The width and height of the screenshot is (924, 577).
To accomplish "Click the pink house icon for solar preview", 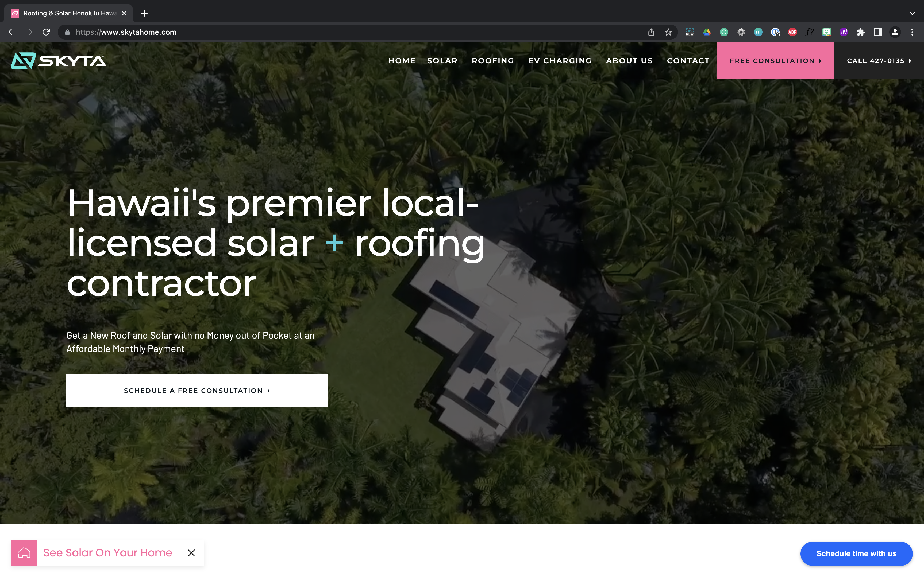I will [x=24, y=553].
